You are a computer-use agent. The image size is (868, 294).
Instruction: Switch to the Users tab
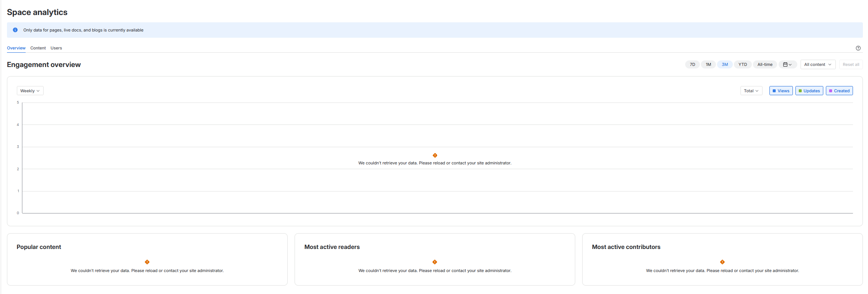[x=56, y=48]
